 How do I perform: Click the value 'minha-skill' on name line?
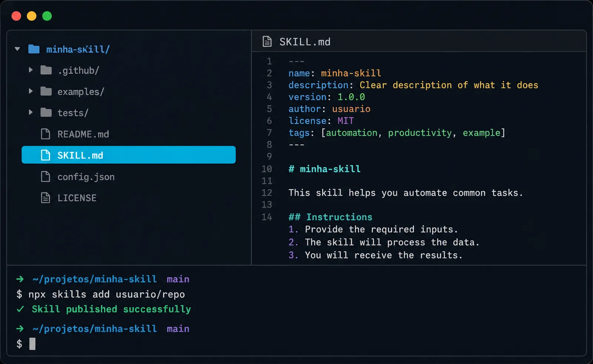coord(351,73)
